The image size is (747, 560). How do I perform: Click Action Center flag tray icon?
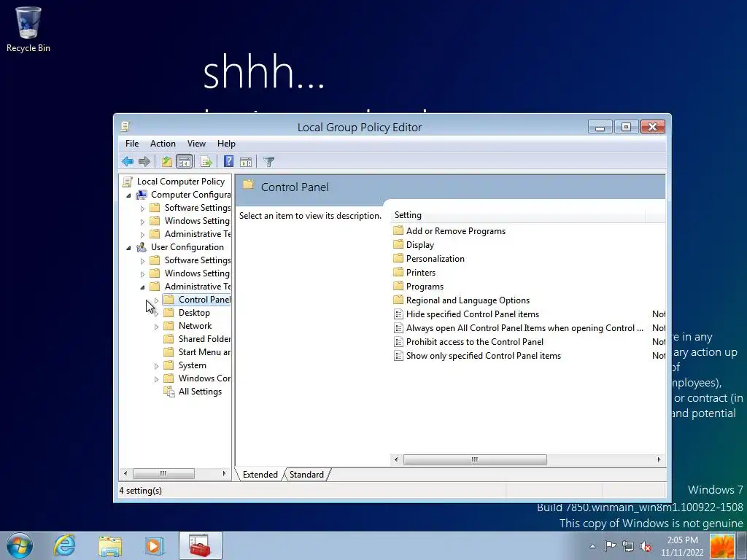[x=611, y=545]
